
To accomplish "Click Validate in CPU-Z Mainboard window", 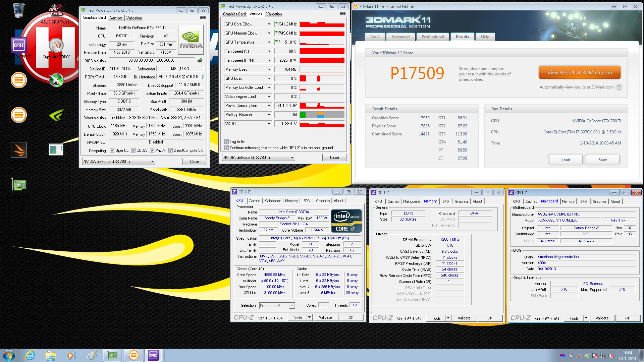I will click(x=602, y=318).
